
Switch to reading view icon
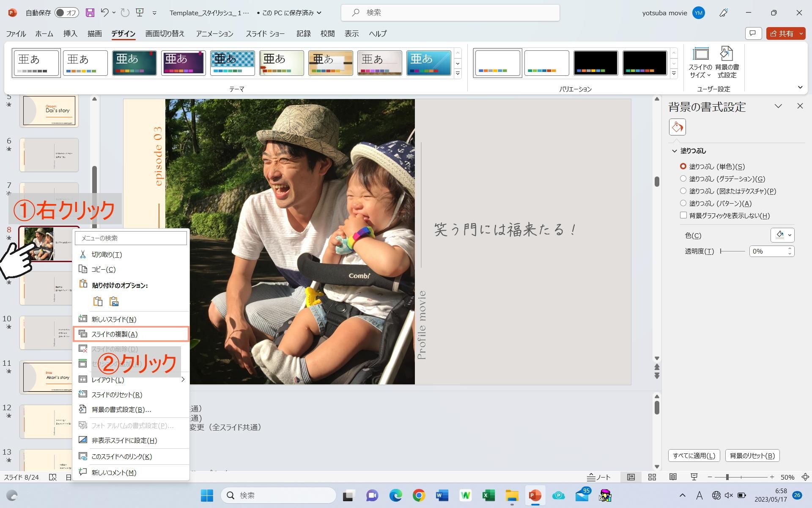(x=673, y=477)
